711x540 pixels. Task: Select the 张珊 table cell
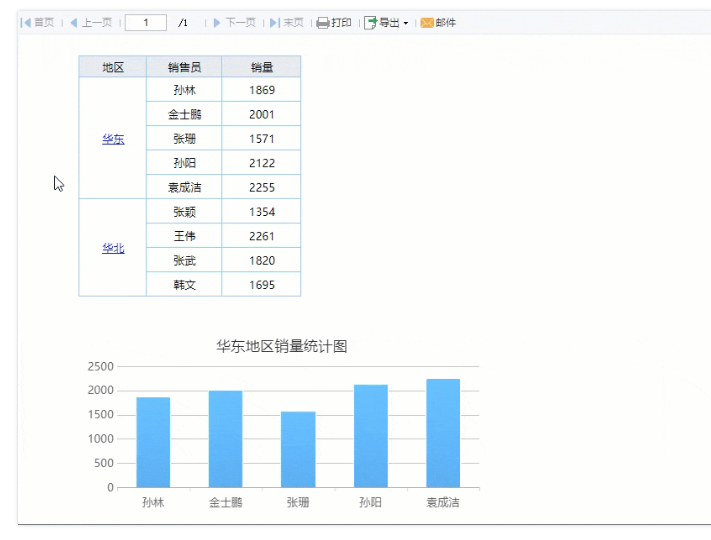[184, 139]
